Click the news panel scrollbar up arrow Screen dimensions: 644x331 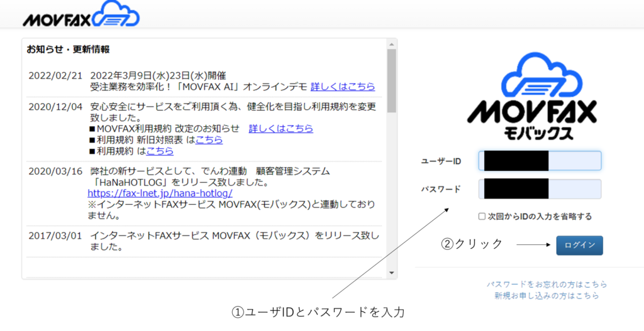[391, 45]
